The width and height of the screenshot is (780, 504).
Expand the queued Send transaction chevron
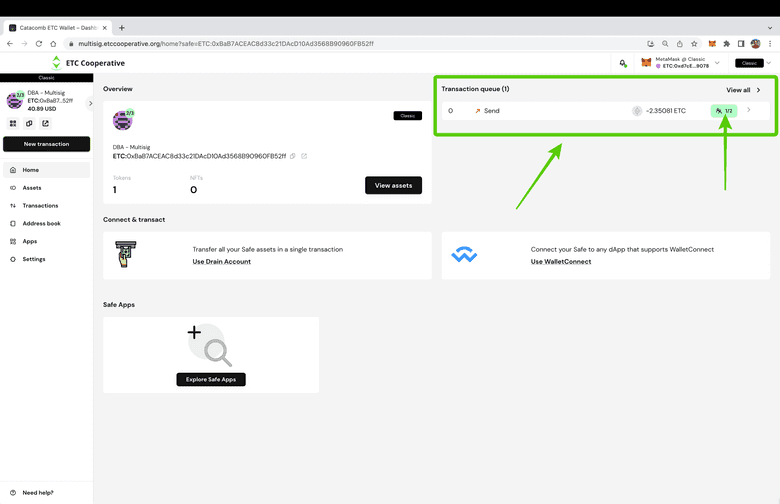[x=749, y=110]
